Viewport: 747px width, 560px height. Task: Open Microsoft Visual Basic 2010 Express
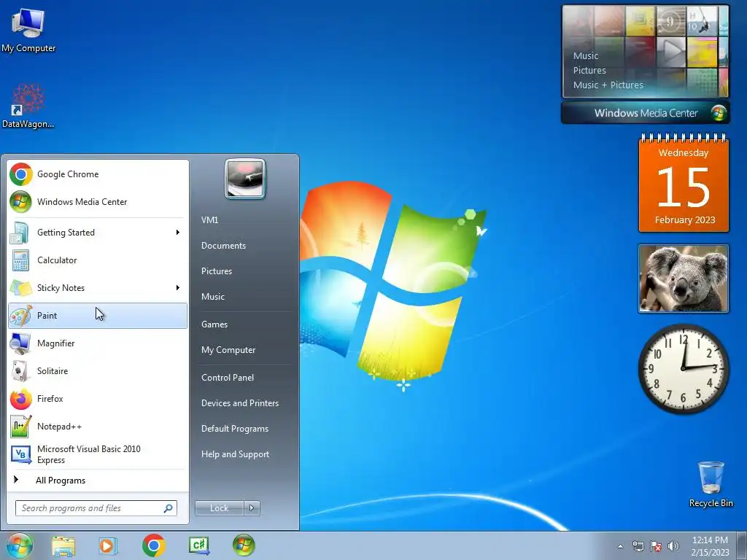point(98,454)
